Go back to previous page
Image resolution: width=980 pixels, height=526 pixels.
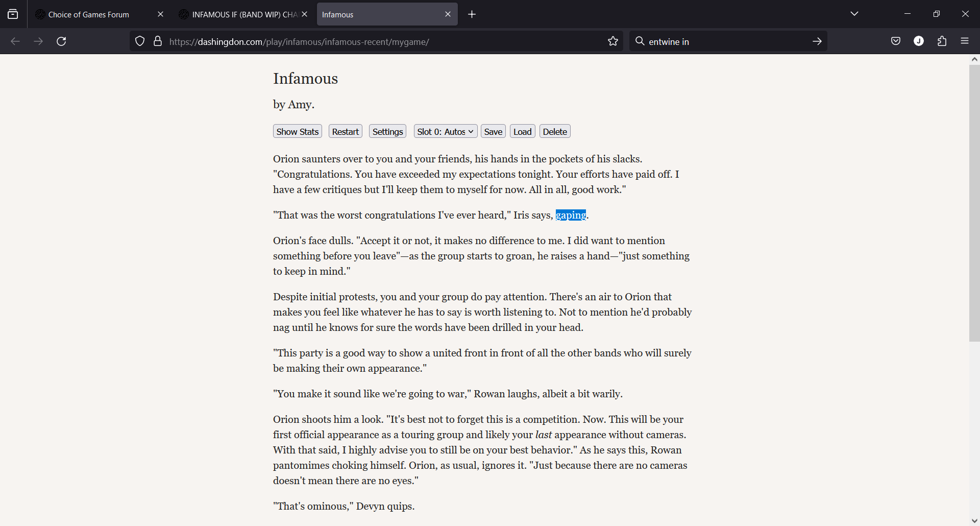pyautogui.click(x=15, y=41)
